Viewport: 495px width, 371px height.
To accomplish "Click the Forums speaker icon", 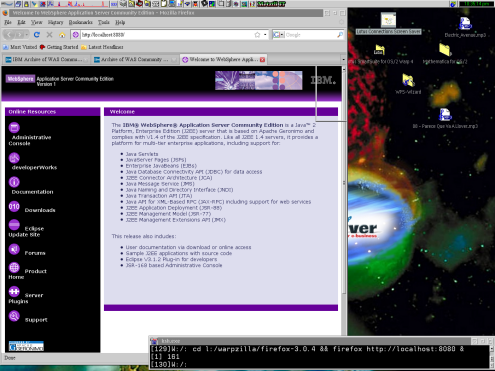I will (14, 249).
